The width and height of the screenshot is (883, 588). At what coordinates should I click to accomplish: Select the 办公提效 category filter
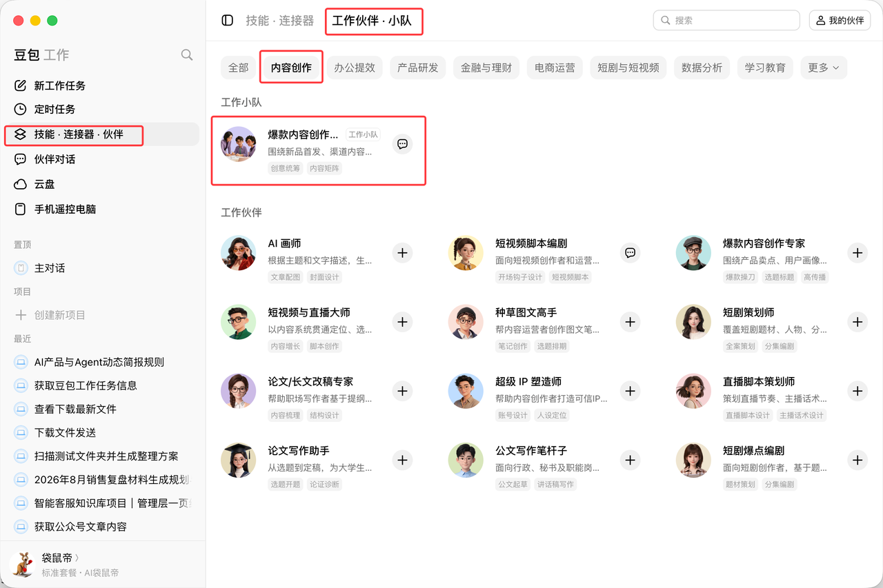(355, 68)
